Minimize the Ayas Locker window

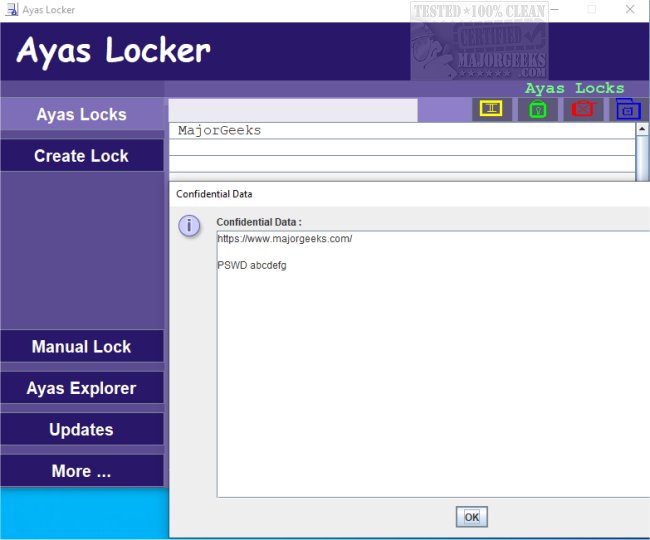(554, 10)
